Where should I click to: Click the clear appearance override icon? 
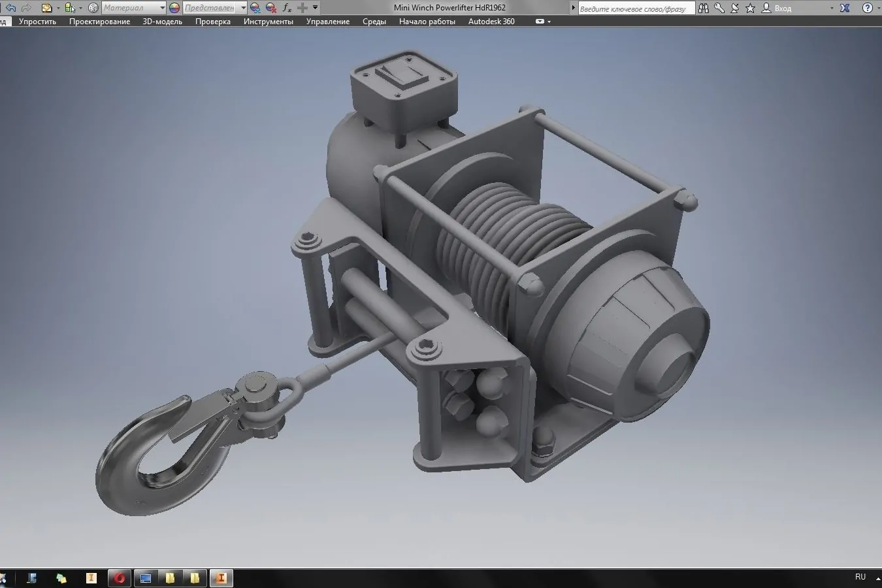271,8
